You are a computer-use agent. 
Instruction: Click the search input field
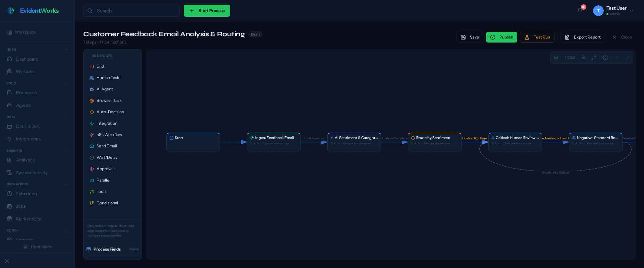click(131, 11)
